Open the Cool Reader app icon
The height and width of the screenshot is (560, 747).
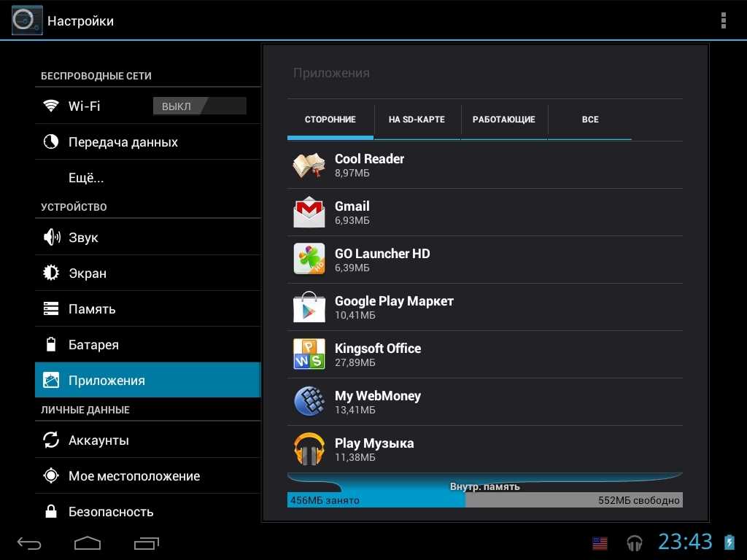coord(309,166)
